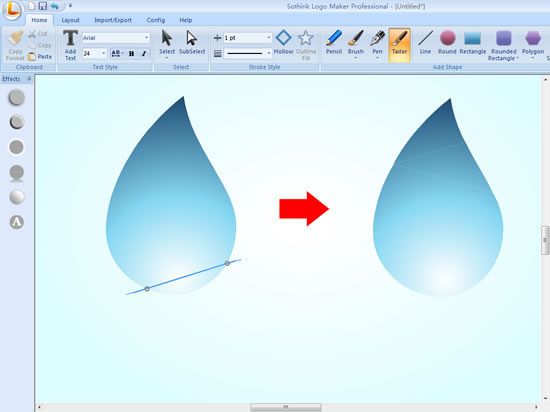The width and height of the screenshot is (550, 412).
Task: Select the Pencil drawing tool
Action: click(x=334, y=42)
